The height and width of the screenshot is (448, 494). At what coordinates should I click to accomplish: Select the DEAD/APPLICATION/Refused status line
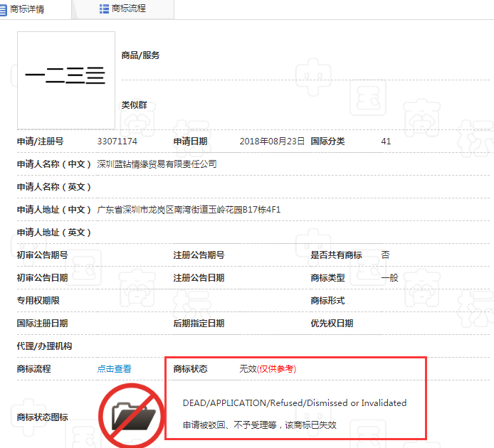tap(295, 403)
